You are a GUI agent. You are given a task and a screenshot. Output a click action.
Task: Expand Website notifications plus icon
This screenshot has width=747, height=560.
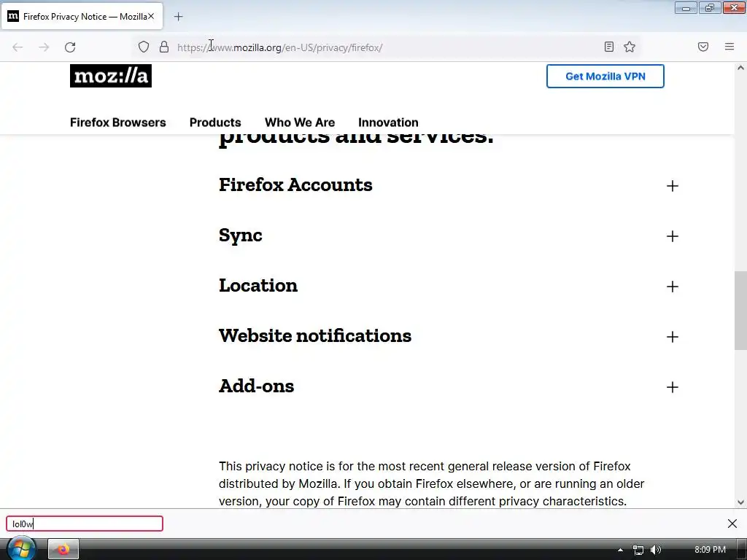pyautogui.click(x=672, y=337)
